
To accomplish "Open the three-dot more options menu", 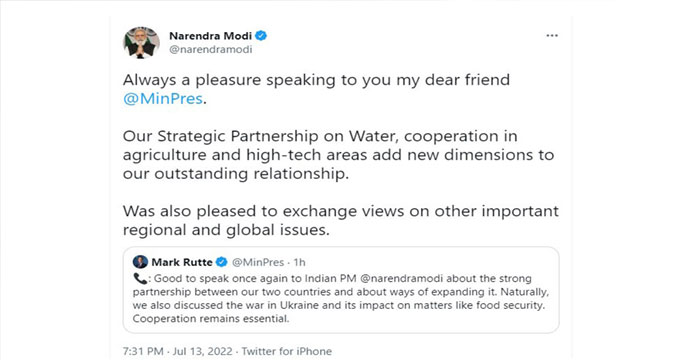I will point(552,36).
